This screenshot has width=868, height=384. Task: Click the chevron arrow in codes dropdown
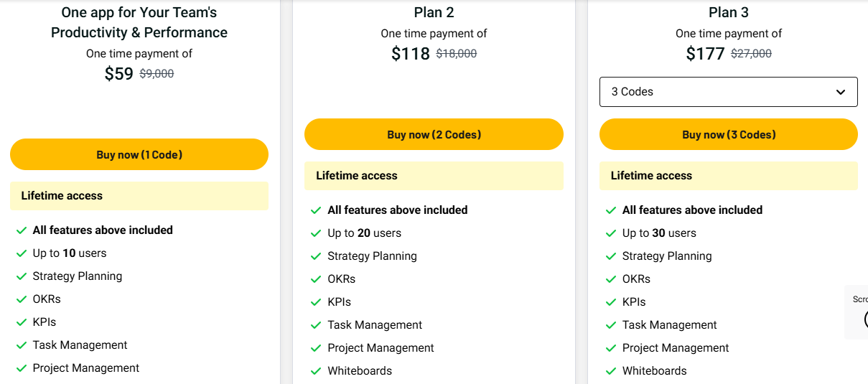point(841,92)
